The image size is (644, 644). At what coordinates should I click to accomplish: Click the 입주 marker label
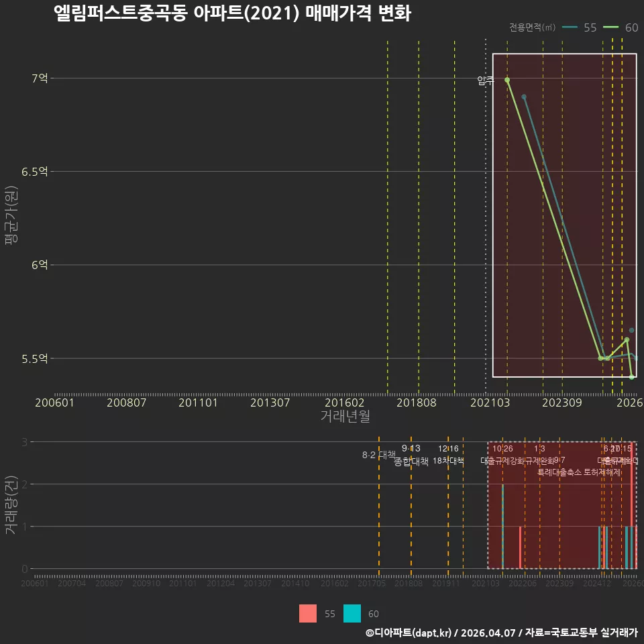coord(486,80)
